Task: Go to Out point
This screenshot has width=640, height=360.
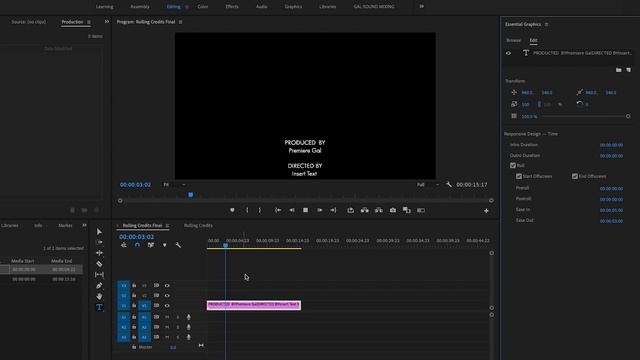Action: click(333, 210)
